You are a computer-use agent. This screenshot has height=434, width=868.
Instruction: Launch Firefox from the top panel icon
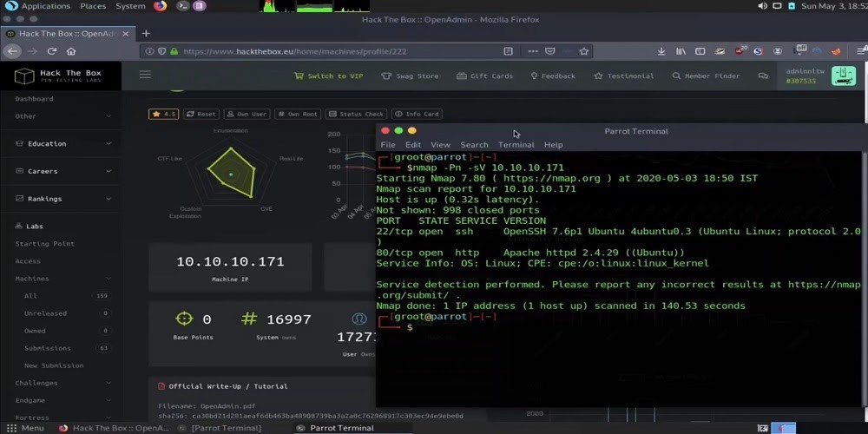[x=161, y=6]
